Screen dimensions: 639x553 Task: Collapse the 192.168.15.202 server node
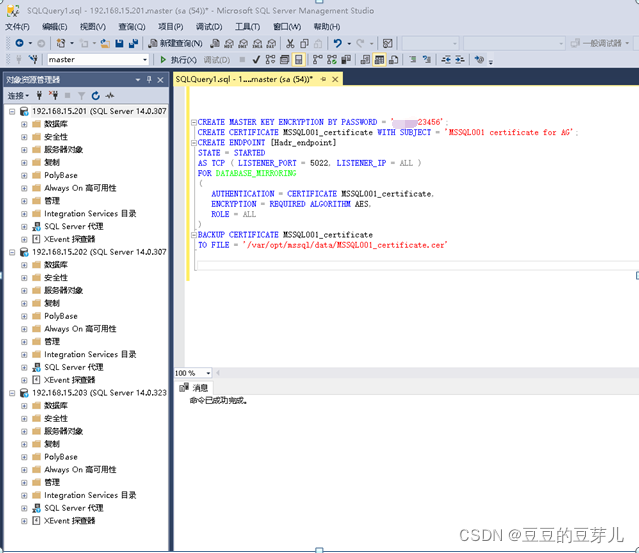point(12,252)
